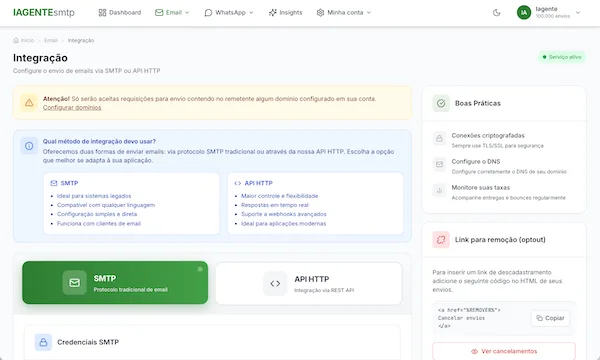Expand the Iagente account dropdown chevron

click(578, 13)
